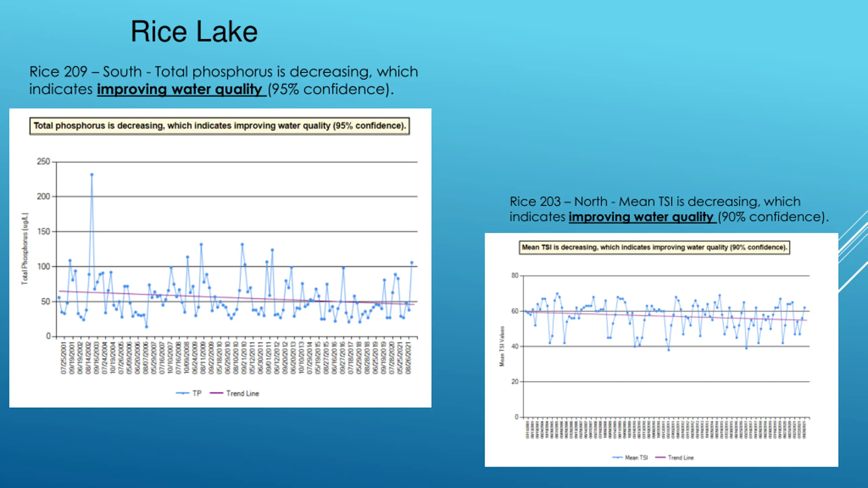Select the Trend Line legend entry in phosphorus chart
Image resolution: width=868 pixels, height=488 pixels.
click(234, 393)
